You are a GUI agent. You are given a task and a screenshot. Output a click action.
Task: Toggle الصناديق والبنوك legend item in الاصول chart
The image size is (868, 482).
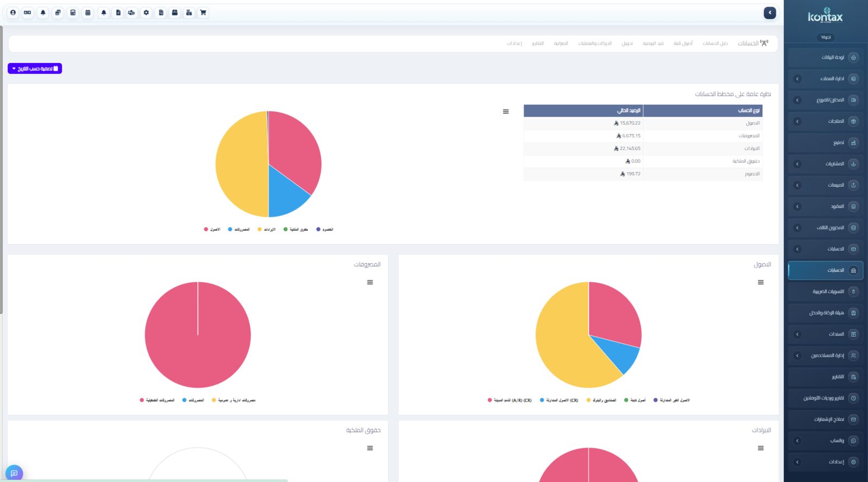coord(601,400)
